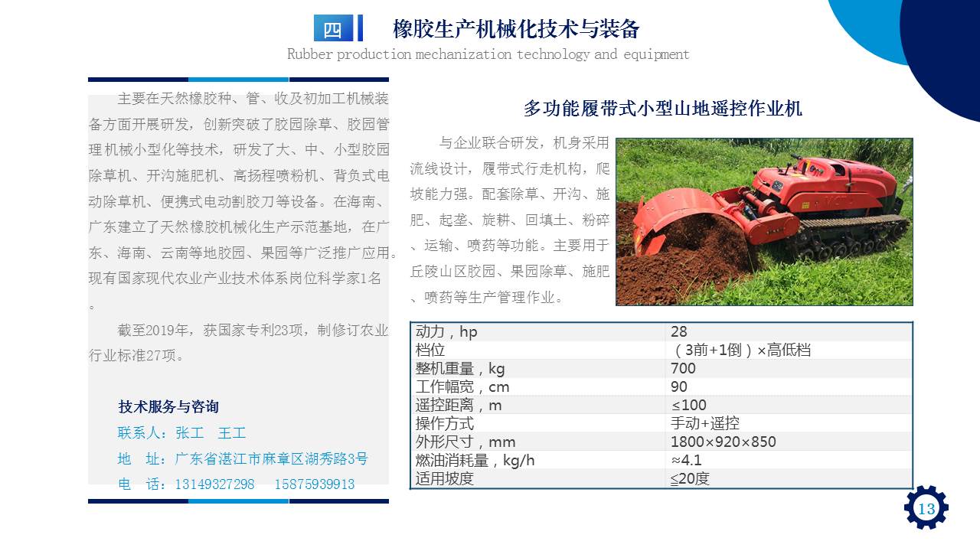Click the line 行业标准27项
This screenshot has height=551, width=980.
click(137, 355)
